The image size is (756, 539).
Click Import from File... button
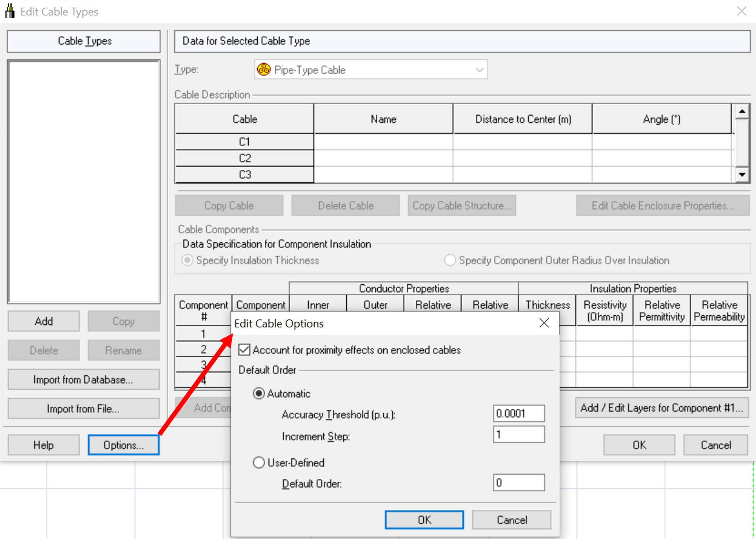83,409
